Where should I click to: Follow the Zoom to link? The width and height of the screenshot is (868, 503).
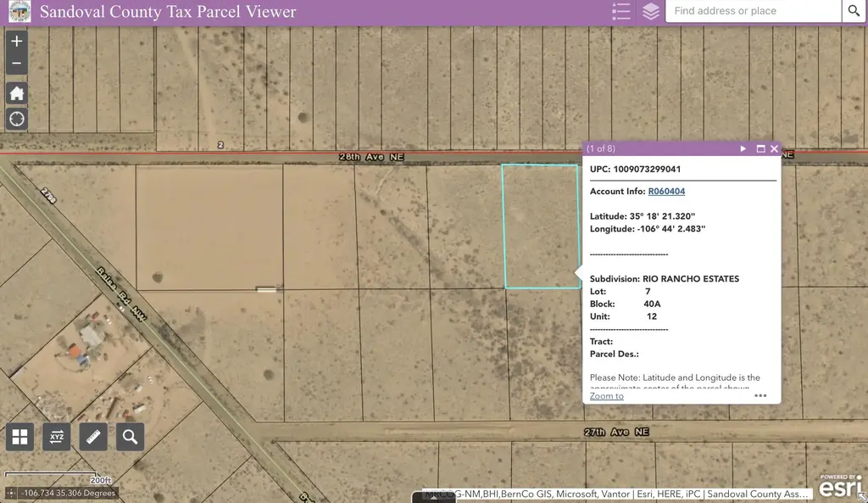pyautogui.click(x=606, y=395)
